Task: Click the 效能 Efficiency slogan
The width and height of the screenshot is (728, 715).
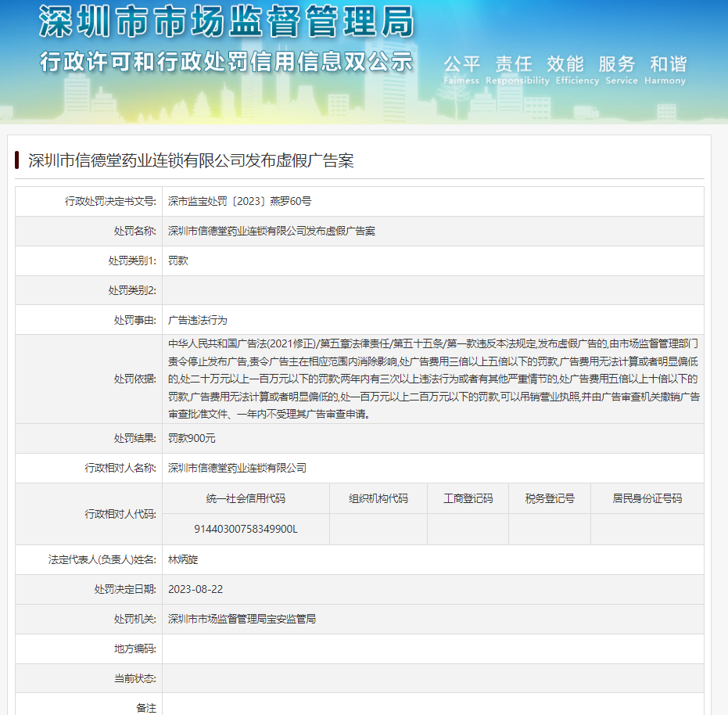Action: click(x=577, y=70)
